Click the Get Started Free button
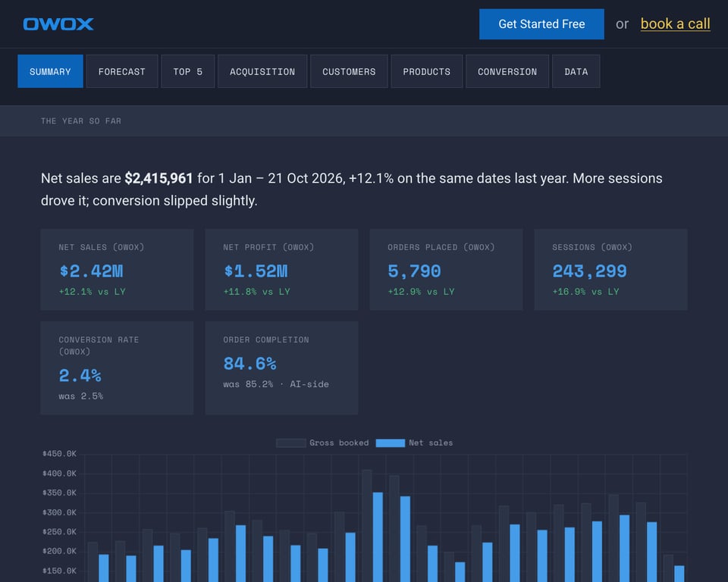Screen dimensions: 728x582 pyautogui.click(x=541, y=24)
